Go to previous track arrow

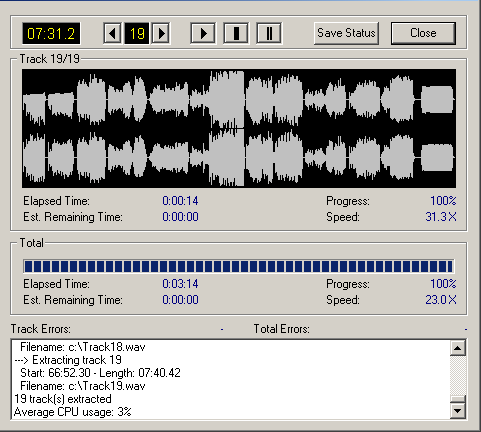click(112, 33)
